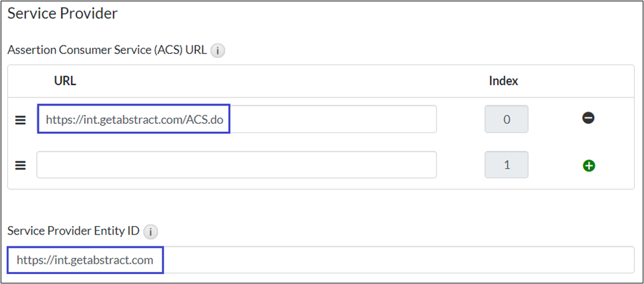Click the Service Provider section heading
This screenshot has width=644, height=284.
pos(62,13)
